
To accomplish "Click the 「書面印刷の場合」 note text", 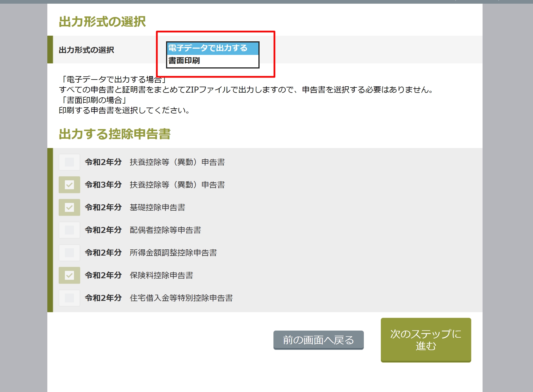I will pos(94,100).
